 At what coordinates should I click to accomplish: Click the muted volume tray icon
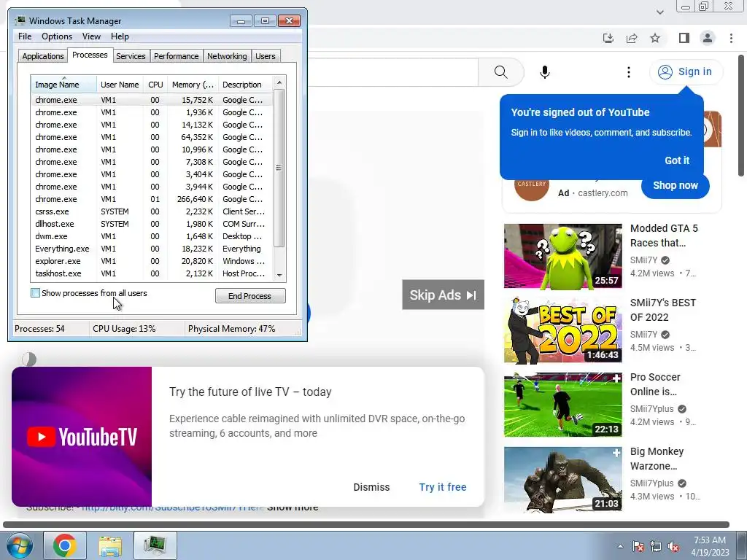(x=673, y=546)
